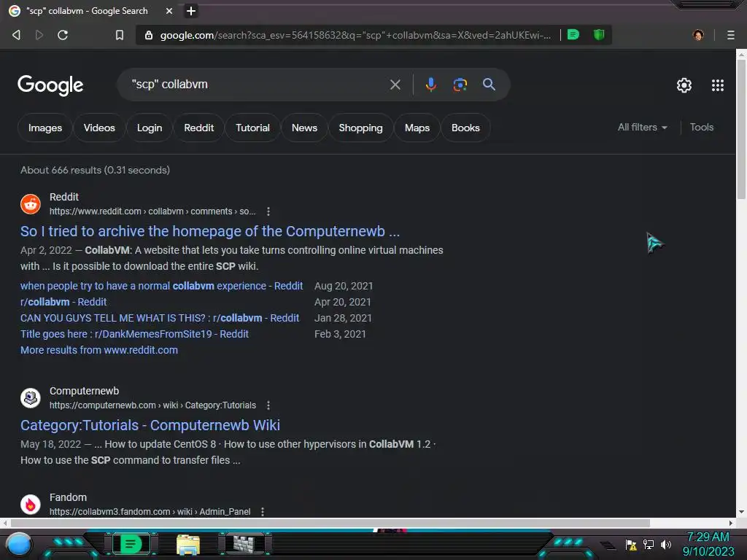This screenshot has height=560, width=747.
Task: Focus the search box with "scp" collabvm
Action: [x=258, y=85]
